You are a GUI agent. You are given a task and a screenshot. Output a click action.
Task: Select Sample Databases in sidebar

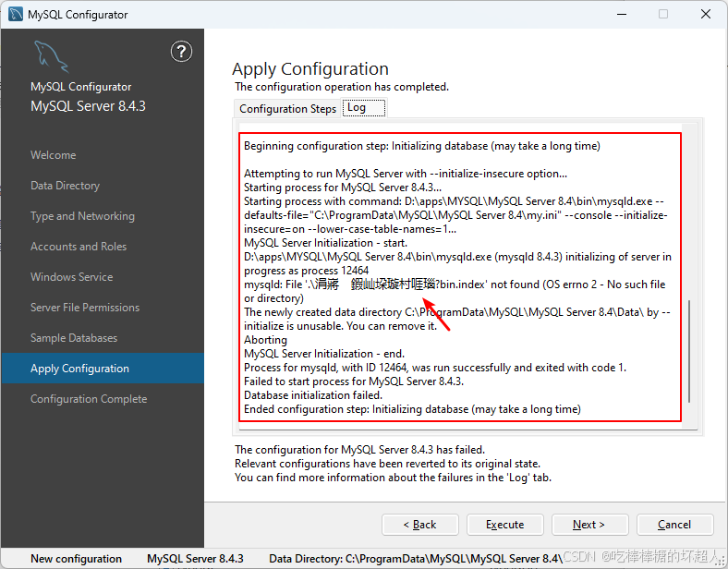pyautogui.click(x=74, y=338)
